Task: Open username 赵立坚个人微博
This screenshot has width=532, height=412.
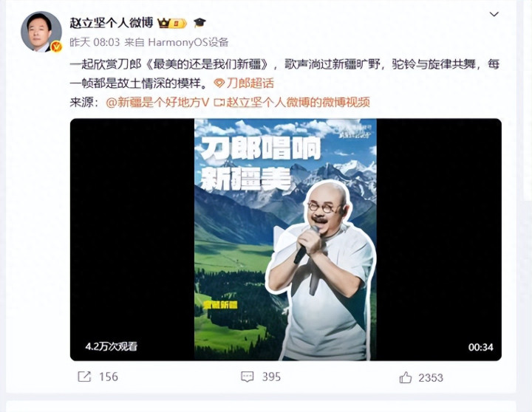Action: 112,23
